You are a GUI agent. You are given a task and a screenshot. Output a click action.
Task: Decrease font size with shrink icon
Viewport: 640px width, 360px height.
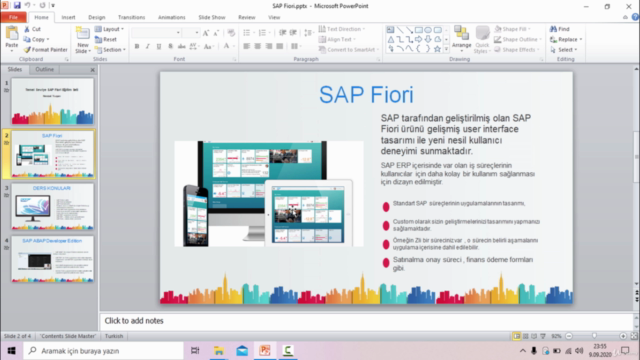(x=216, y=33)
